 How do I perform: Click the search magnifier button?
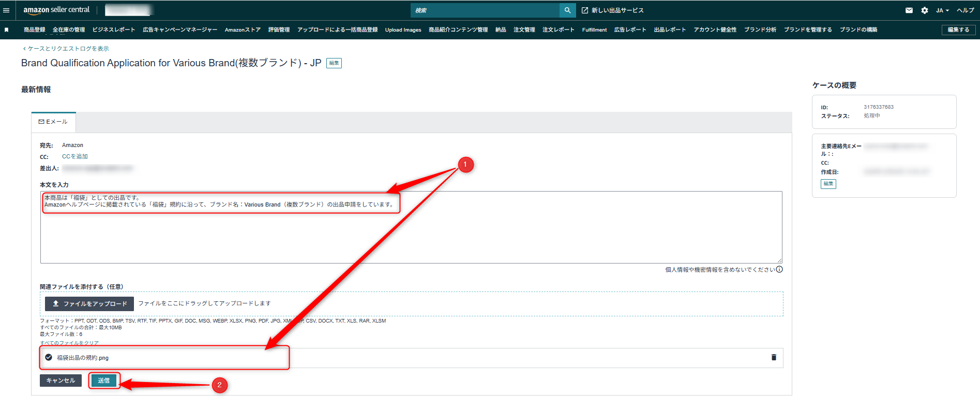567,10
